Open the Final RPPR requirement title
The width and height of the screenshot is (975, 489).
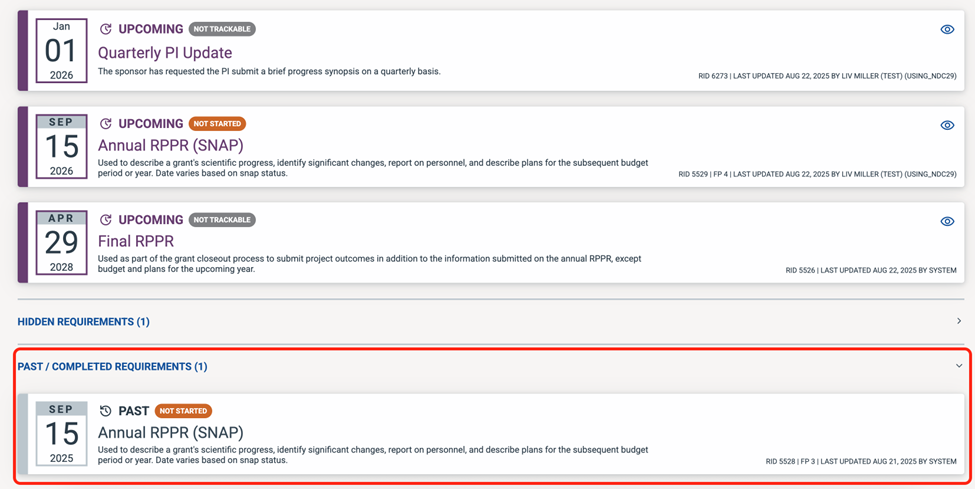coord(136,241)
